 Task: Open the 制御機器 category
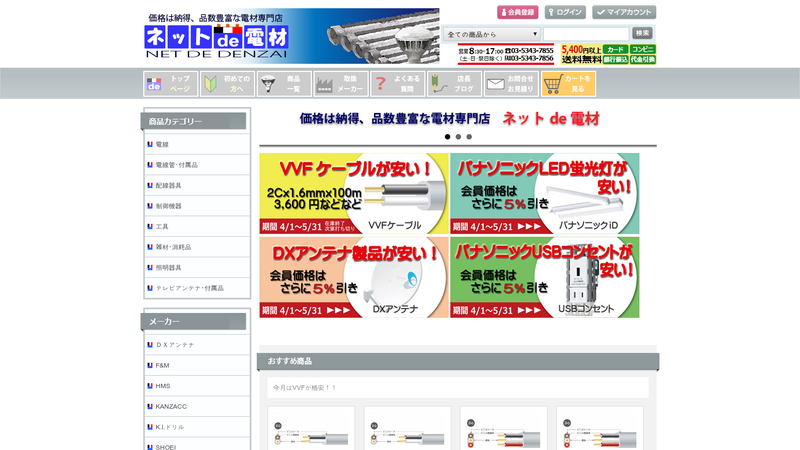click(197, 206)
